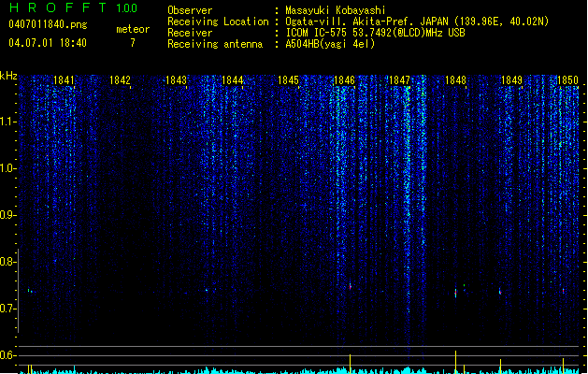The height and width of the screenshot is (374, 588).
Task: Click the 'Receiving antenna' field label
Action: point(215,44)
